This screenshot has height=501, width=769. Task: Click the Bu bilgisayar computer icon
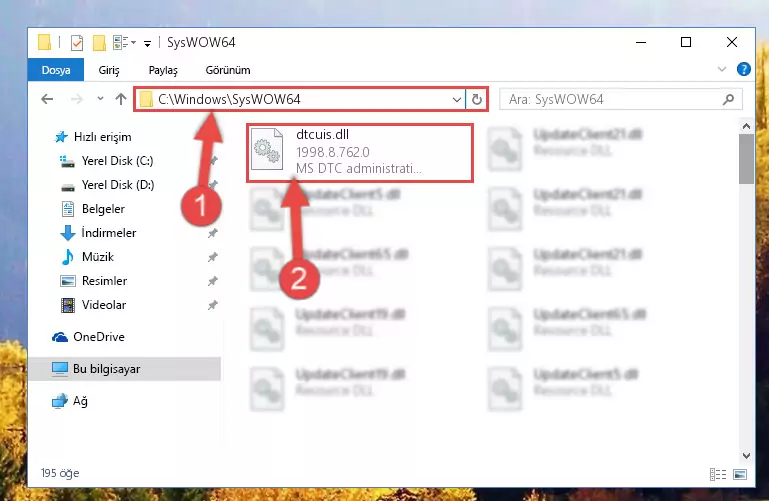[60, 369]
